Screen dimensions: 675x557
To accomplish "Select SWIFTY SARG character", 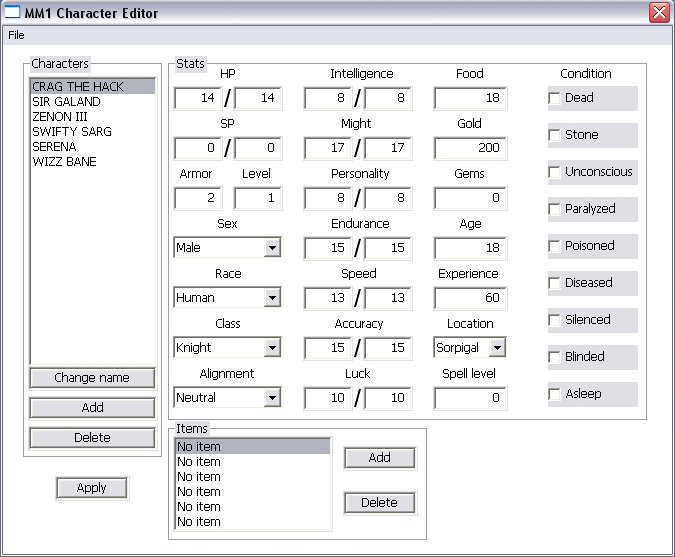I will pyautogui.click(x=93, y=132).
